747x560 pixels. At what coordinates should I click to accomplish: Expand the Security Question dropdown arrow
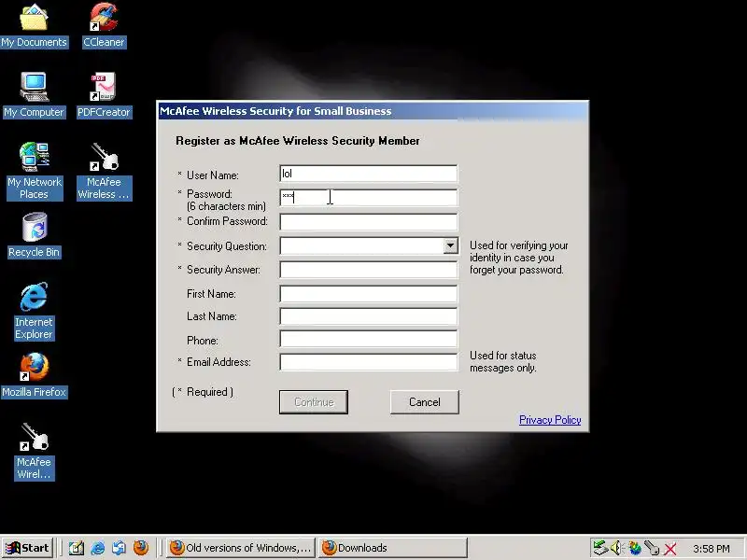click(x=450, y=245)
